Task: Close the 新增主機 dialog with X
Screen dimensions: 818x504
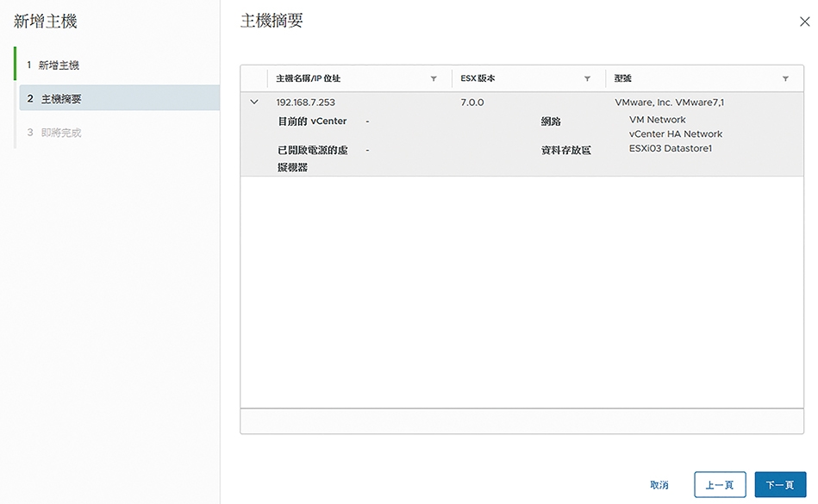Action: click(x=804, y=22)
